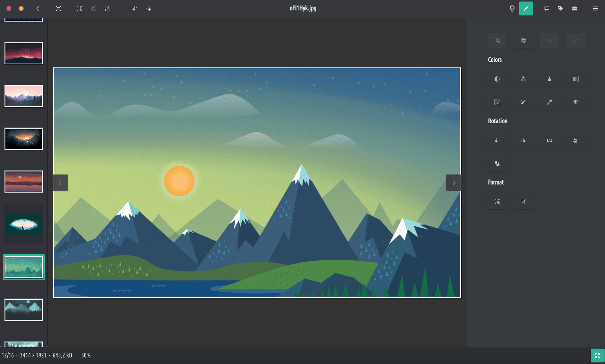605x364 pixels.
Task: Click the magic wand special effects icon
Action: [523, 102]
